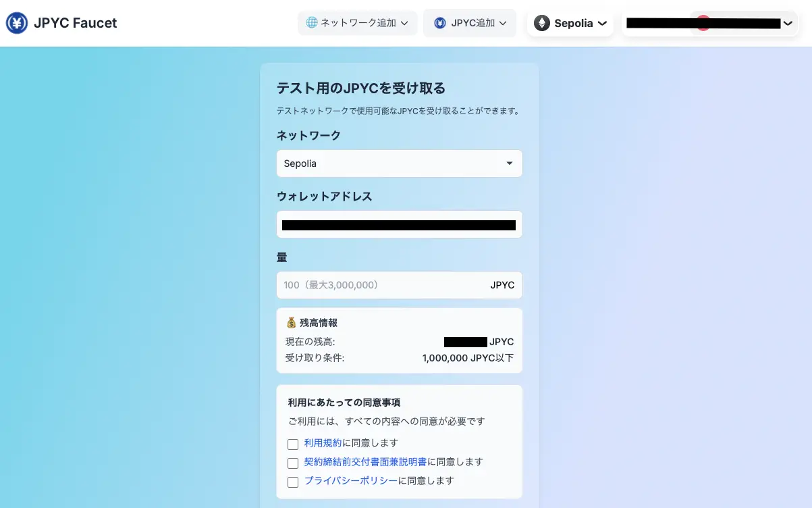Click the ウォレットアドレス input field
This screenshot has width=812, height=508.
tap(399, 224)
